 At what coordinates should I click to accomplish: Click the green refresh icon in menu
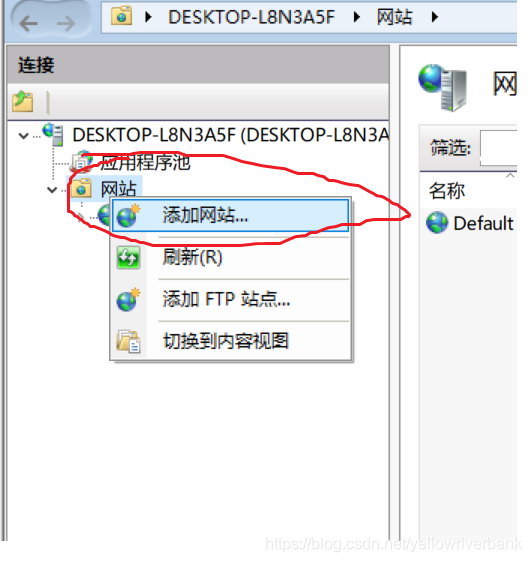pos(128,257)
